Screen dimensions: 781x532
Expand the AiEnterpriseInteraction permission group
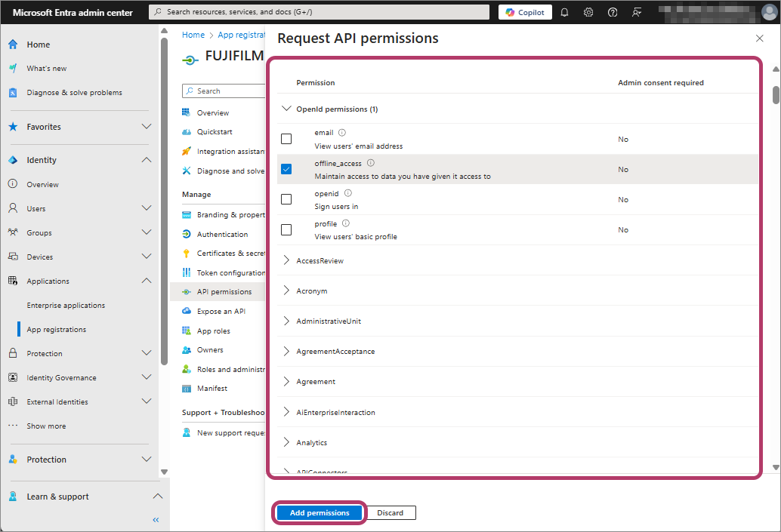[286, 412]
